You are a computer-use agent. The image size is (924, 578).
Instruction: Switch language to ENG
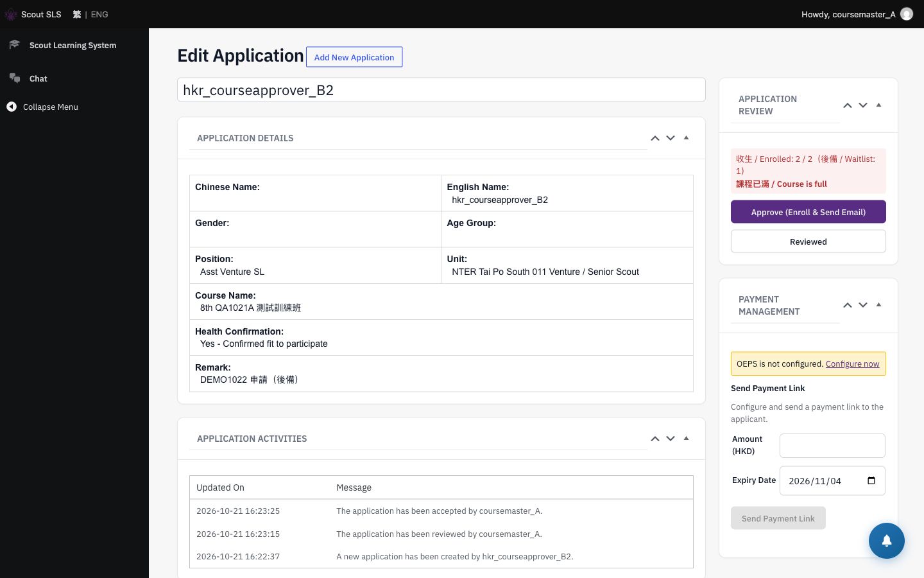99,14
